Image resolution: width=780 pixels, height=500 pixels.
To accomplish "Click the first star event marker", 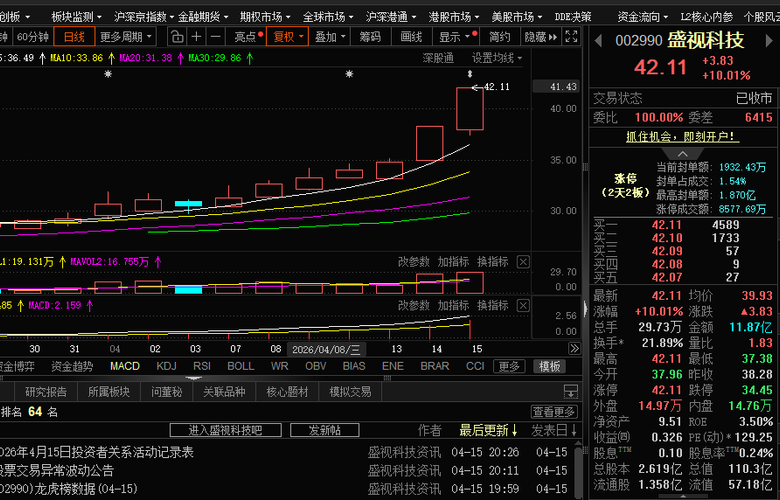I will [108, 74].
